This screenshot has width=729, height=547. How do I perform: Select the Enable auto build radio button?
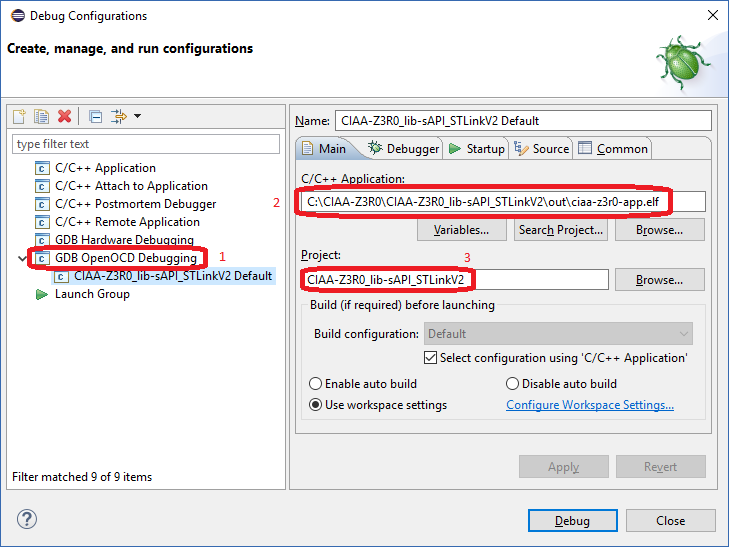click(315, 384)
